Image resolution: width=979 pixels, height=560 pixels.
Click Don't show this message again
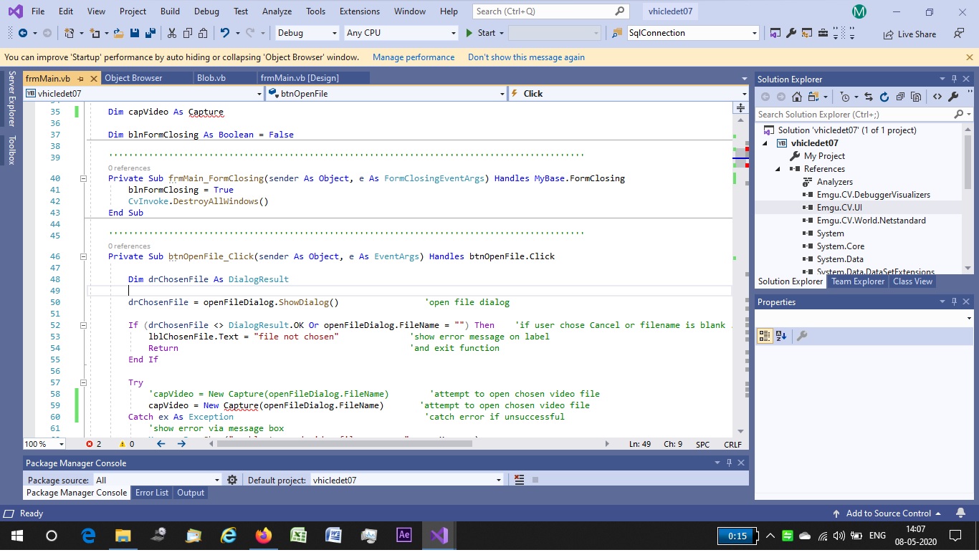pos(526,57)
